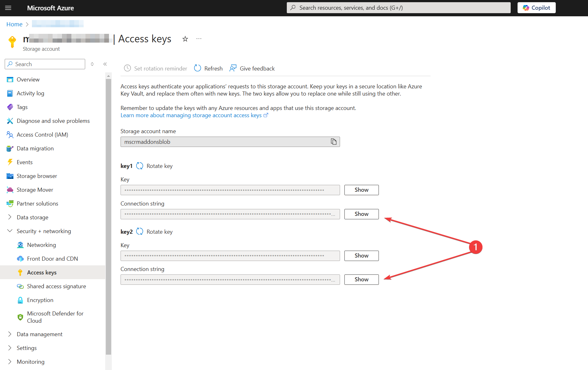This screenshot has width=588, height=370.
Task: Click the Give feedback icon
Action: [x=233, y=68]
